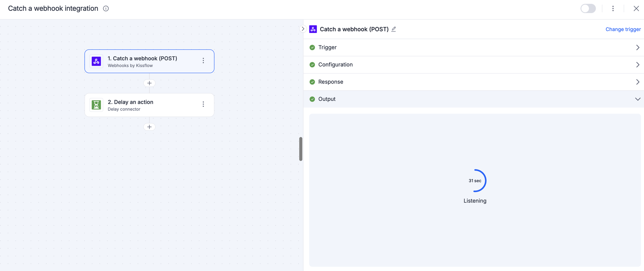Select the Delay an action step card
Image resolution: width=644 pixels, height=271 pixels.
point(149,105)
